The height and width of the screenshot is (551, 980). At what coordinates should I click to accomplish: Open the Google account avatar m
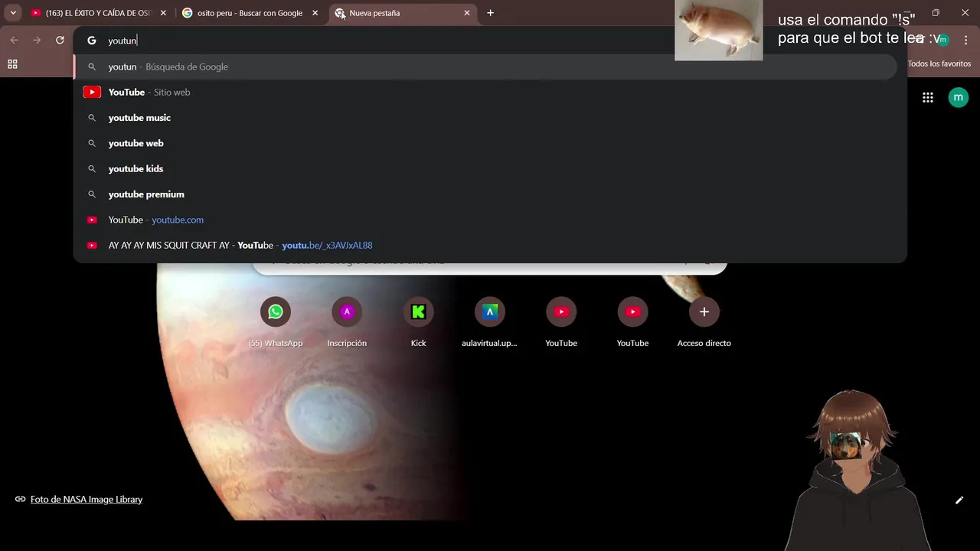pos(958,97)
